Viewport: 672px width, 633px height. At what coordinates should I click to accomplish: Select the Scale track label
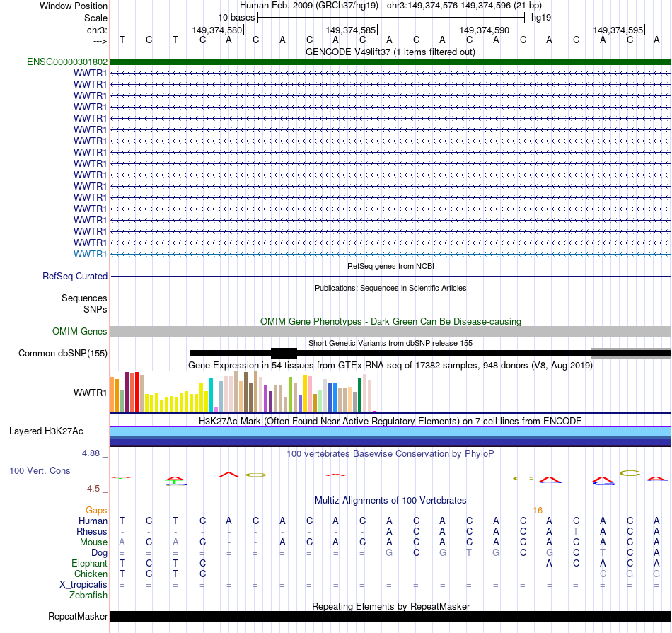[x=95, y=18]
